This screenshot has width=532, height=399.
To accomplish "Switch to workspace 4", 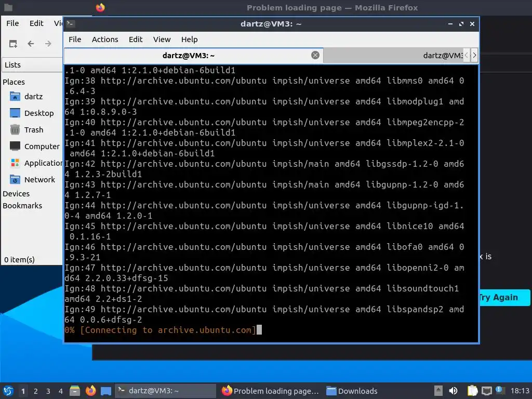I will click(x=61, y=391).
